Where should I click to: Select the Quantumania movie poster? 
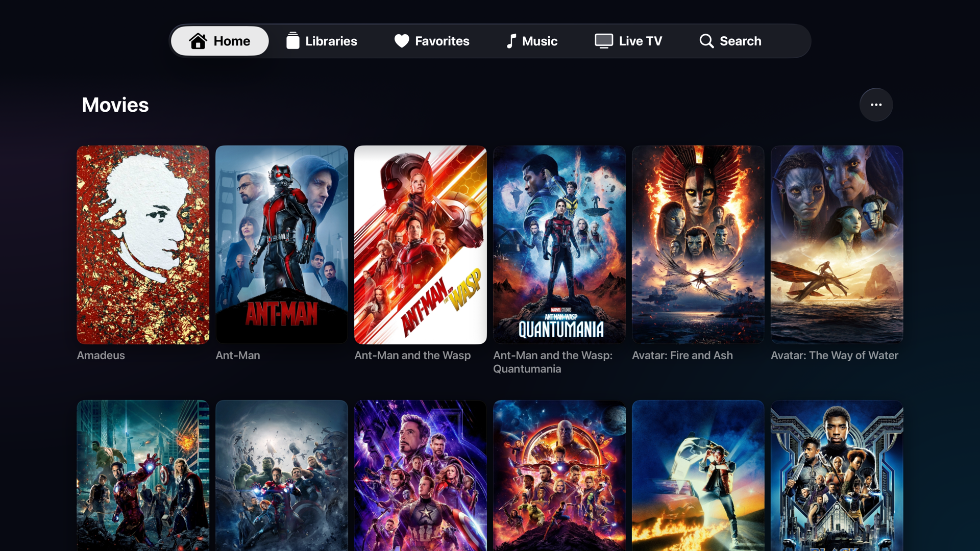tap(559, 245)
